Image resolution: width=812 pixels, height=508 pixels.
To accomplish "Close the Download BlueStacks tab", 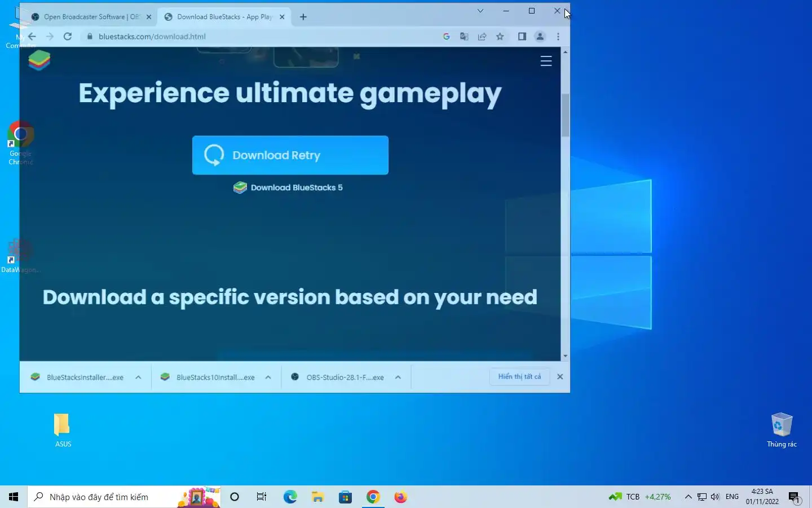I will (x=282, y=17).
